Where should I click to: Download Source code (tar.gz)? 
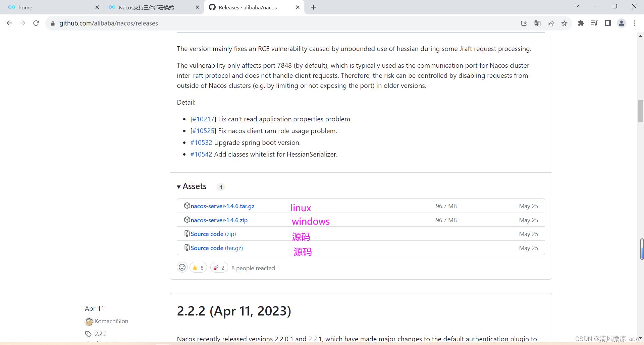tap(217, 248)
